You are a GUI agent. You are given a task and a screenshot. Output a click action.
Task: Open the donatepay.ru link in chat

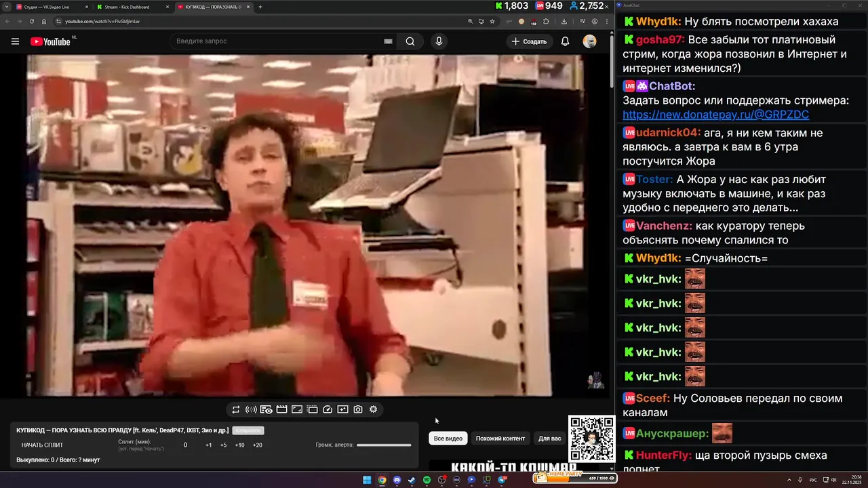pyautogui.click(x=715, y=115)
